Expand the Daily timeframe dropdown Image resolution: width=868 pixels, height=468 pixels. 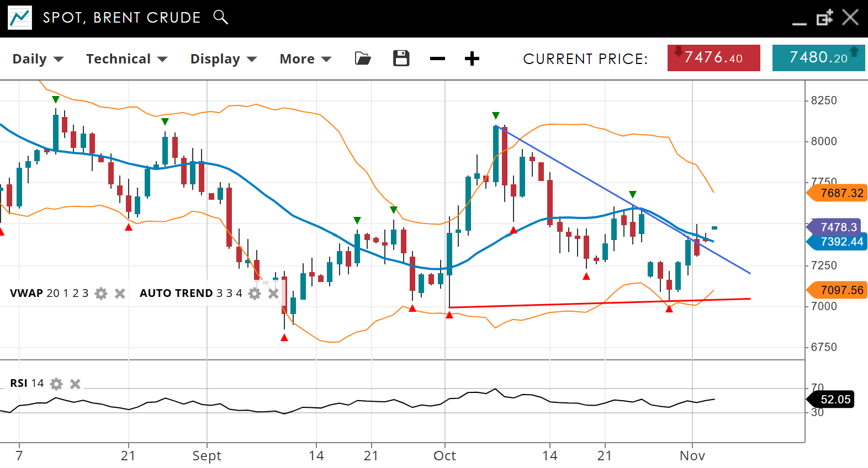[38, 59]
